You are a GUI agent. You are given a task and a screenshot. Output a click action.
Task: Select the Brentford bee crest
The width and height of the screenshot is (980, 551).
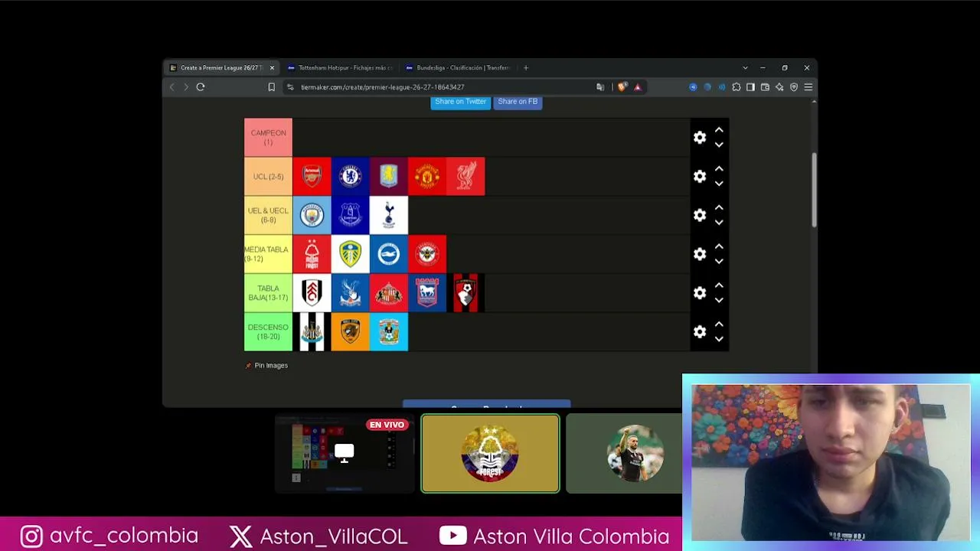coord(426,254)
